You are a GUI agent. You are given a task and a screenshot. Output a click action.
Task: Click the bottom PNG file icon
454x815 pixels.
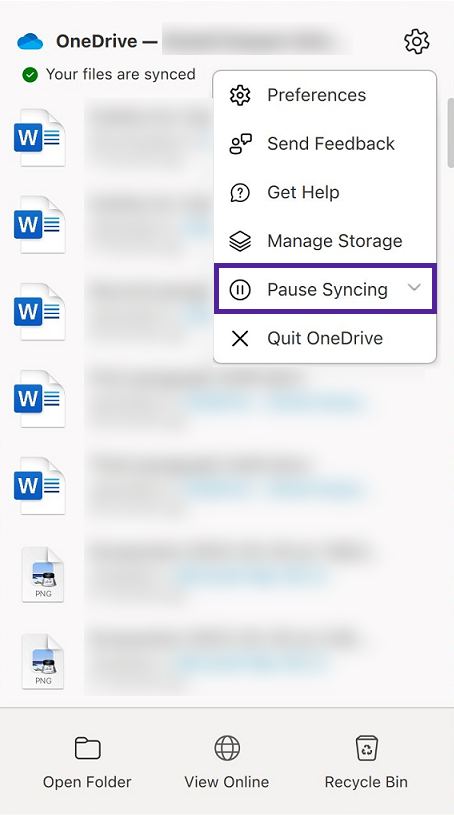click(x=43, y=661)
